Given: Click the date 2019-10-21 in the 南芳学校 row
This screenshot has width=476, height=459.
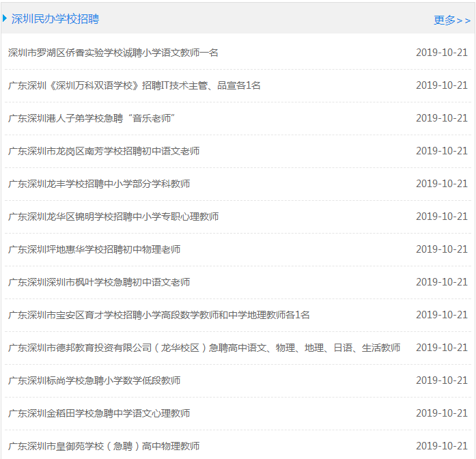Looking at the screenshot, I should pyautogui.click(x=442, y=151).
